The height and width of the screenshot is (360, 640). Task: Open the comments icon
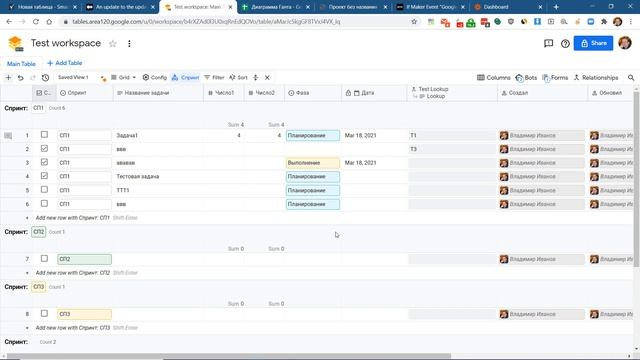coord(549,43)
